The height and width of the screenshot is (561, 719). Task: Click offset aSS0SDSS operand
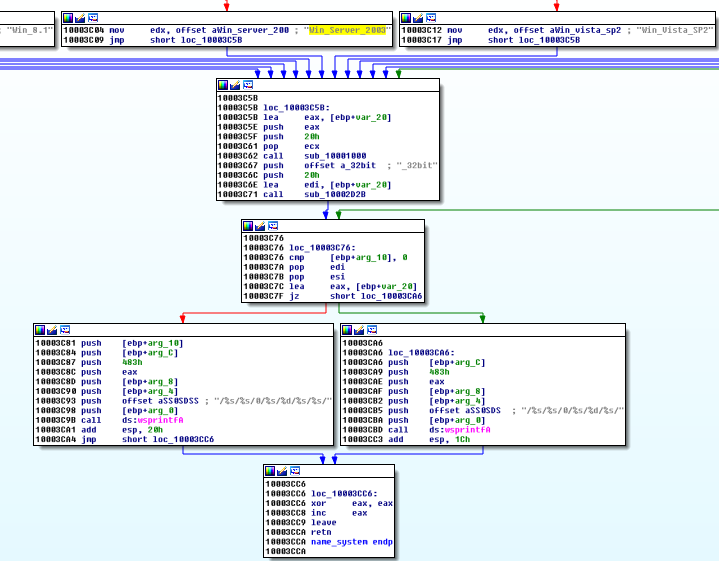[x=160, y=401]
